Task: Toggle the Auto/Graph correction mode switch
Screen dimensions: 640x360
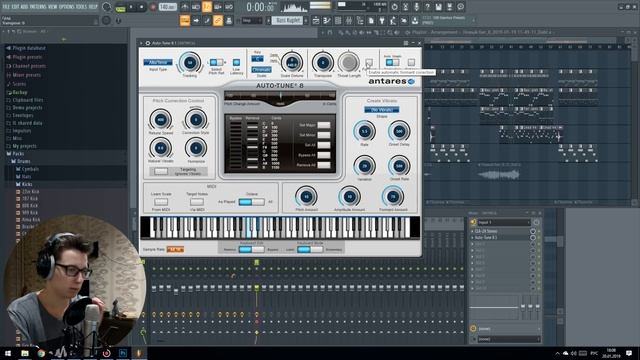Action: (x=392, y=62)
